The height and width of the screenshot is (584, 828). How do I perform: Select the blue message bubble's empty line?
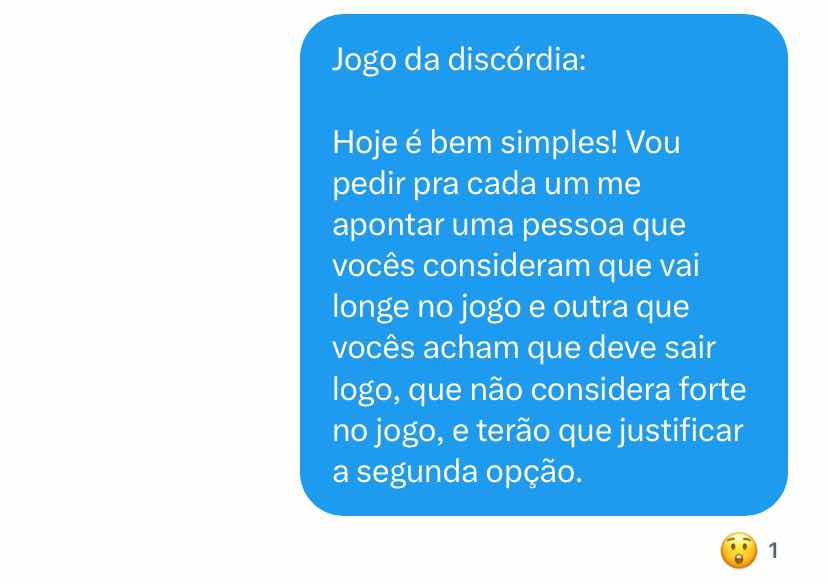[x=544, y=101]
